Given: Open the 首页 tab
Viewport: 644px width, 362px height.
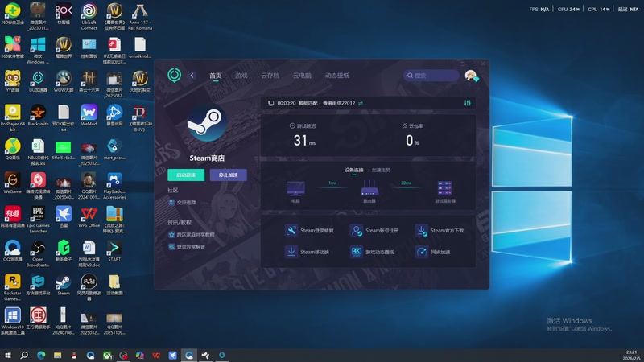Looking at the screenshot, I should tap(215, 76).
